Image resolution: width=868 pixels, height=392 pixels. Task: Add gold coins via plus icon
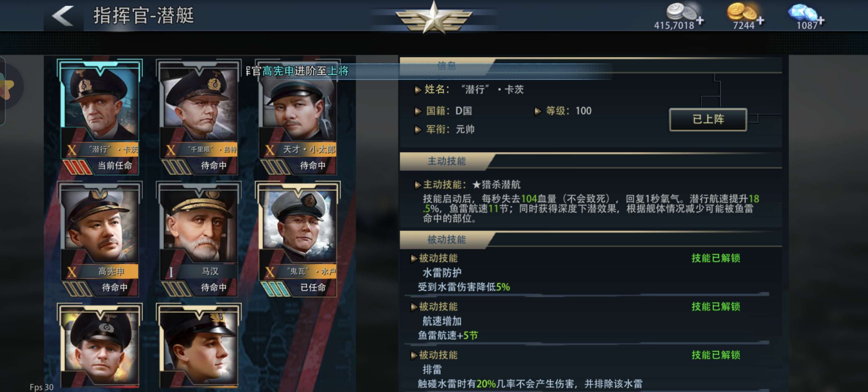point(760,21)
